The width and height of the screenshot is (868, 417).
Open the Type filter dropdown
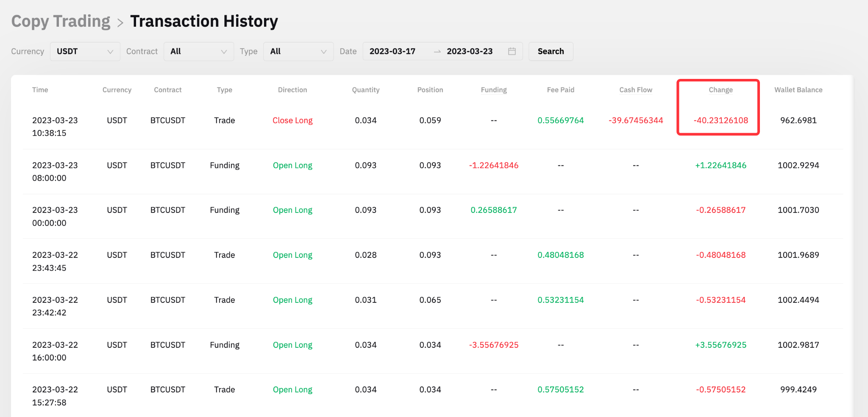pyautogui.click(x=298, y=51)
